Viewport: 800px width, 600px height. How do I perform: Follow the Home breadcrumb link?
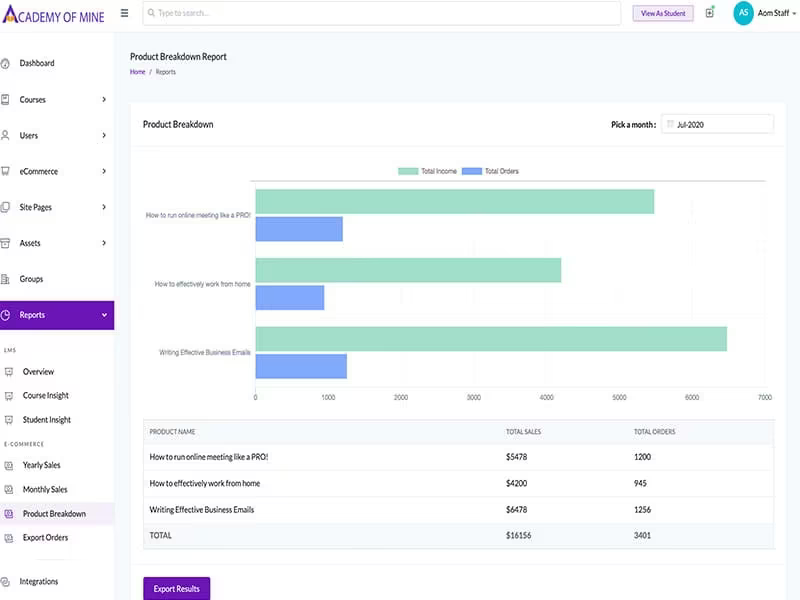click(137, 72)
